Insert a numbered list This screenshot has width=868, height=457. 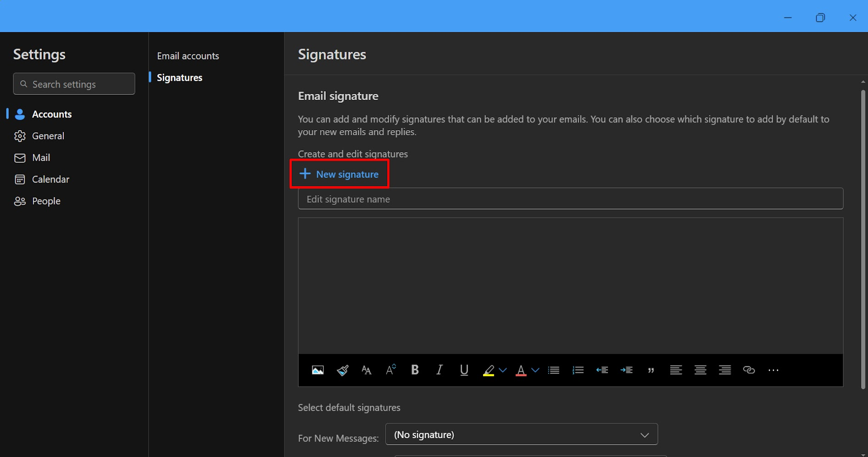578,370
